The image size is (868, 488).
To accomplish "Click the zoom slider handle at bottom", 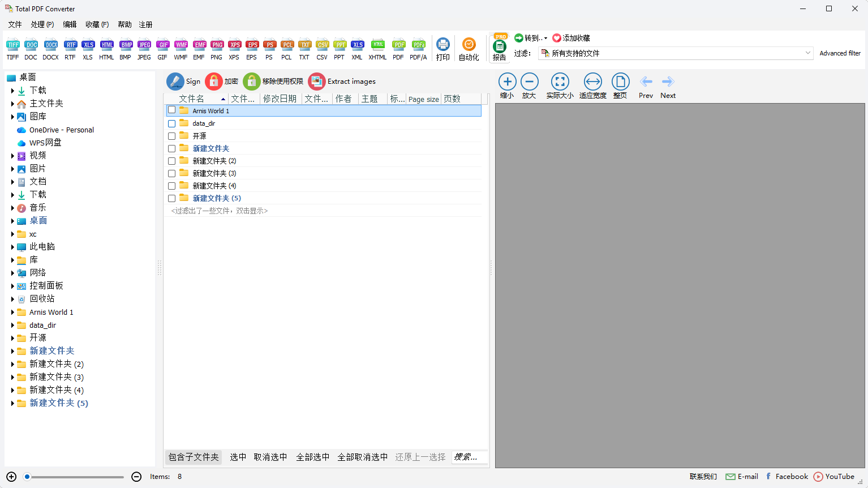I will point(27,477).
